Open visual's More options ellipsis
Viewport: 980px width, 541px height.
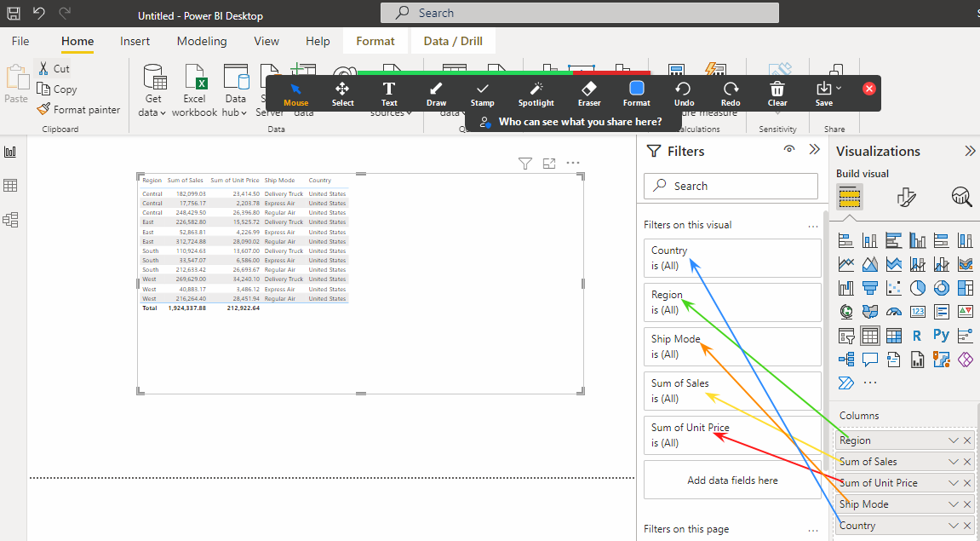pos(572,163)
